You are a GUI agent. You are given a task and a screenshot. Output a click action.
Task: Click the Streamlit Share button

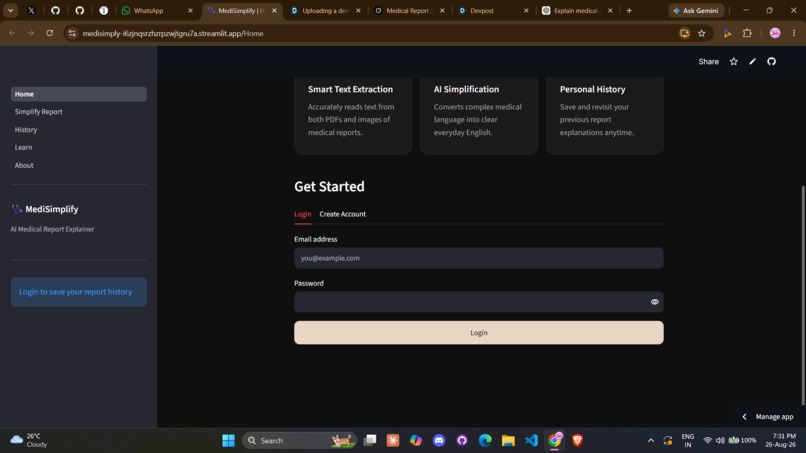pyautogui.click(x=708, y=62)
